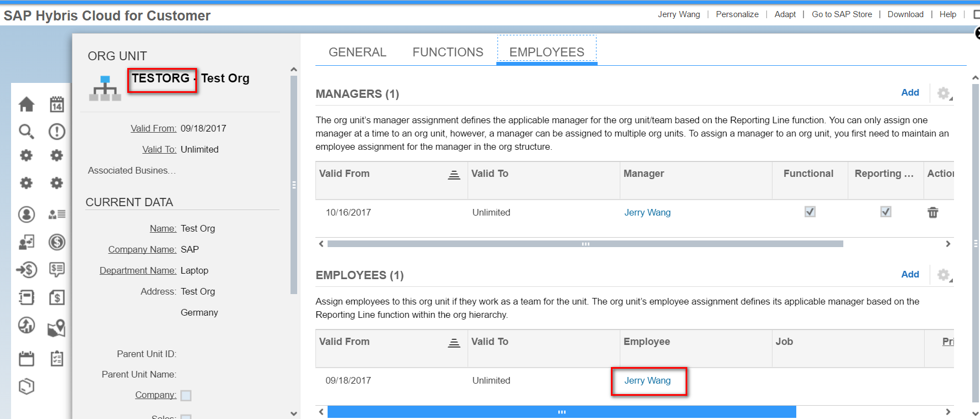This screenshot has width=980, height=419.
Task: Click the Company Name label link
Action: click(142, 249)
